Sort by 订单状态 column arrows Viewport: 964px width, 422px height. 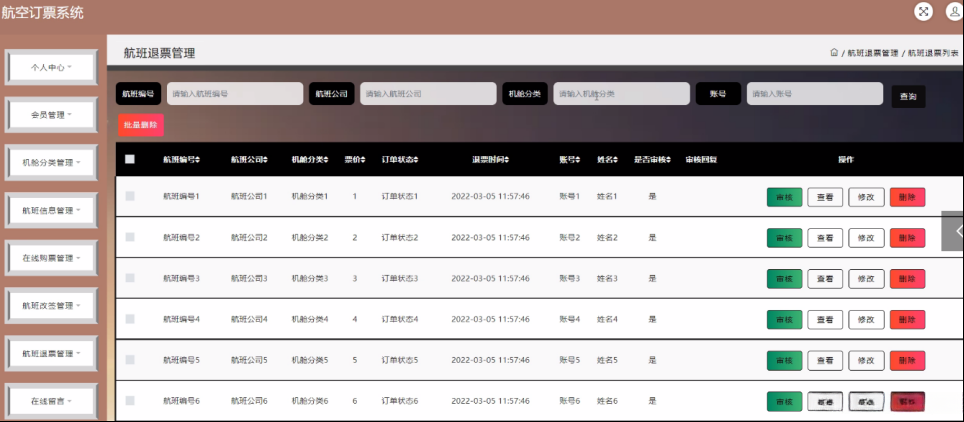416,159
